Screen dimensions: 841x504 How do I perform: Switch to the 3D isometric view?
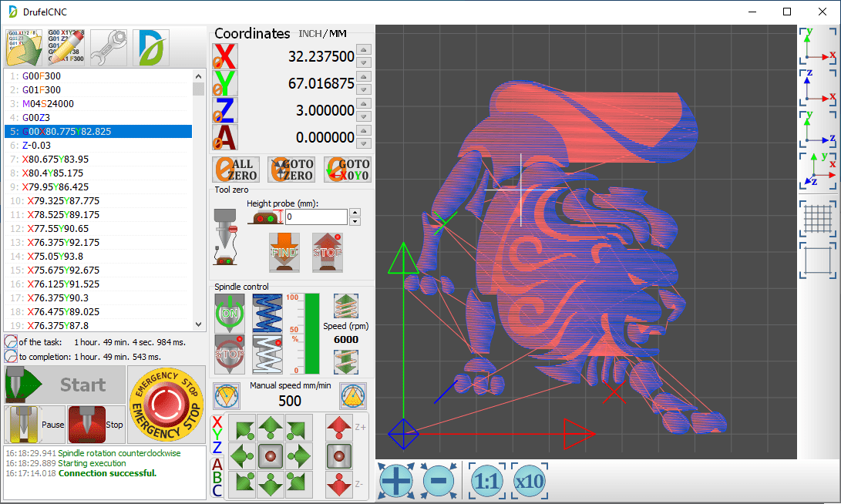[817, 171]
